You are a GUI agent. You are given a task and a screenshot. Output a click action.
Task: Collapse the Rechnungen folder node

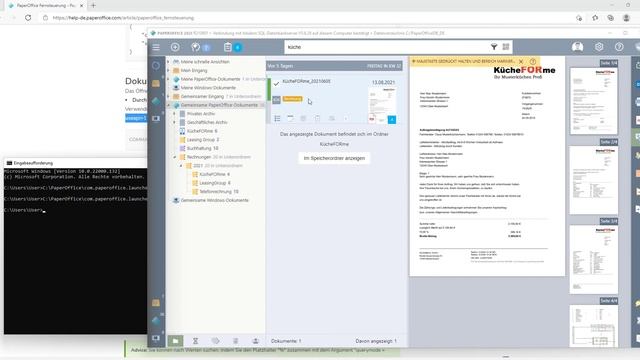click(x=175, y=157)
